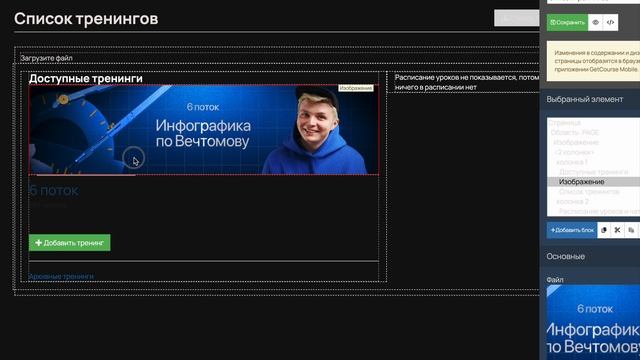Click the Файл image thumbnail in side panel
Image resolution: width=640 pixels, height=360 pixels.
[593, 322]
